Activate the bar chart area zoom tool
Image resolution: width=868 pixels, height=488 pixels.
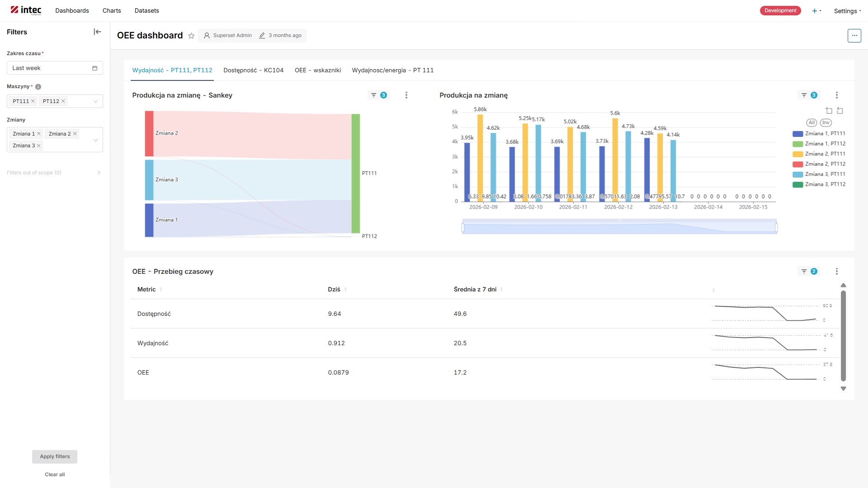tap(829, 111)
